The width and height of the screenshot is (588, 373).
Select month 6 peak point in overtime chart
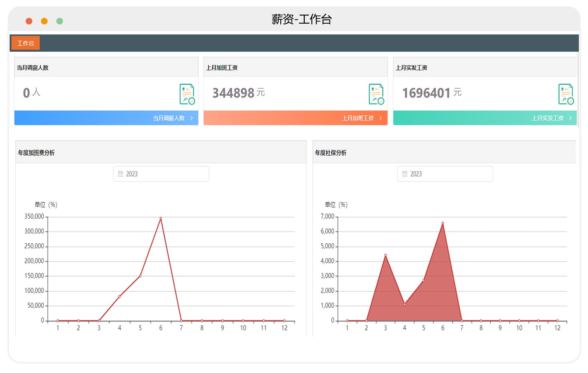coord(161,218)
